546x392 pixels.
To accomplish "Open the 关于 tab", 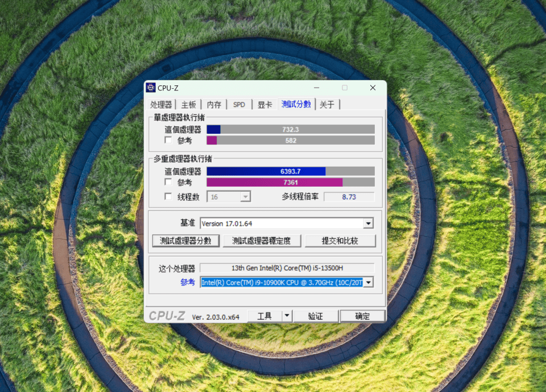I will click(x=327, y=105).
